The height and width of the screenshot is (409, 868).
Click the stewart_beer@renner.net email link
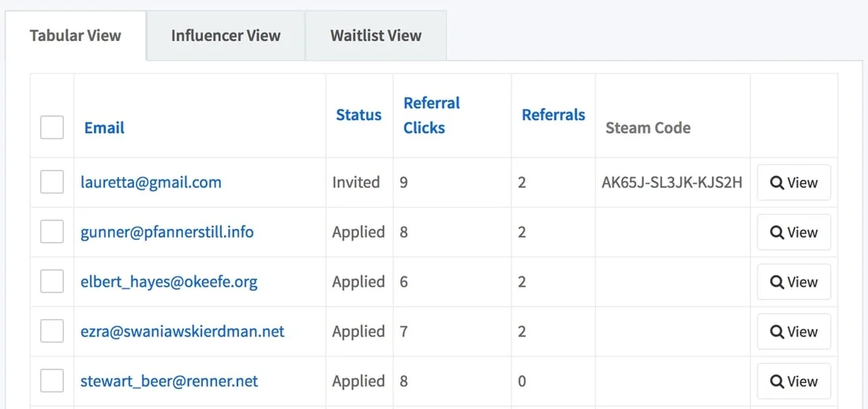pos(169,381)
